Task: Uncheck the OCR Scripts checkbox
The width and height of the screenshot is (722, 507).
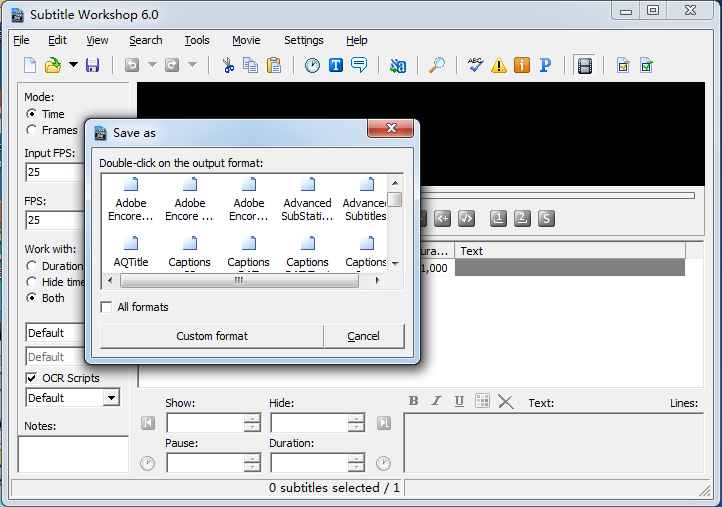Action: point(31,378)
